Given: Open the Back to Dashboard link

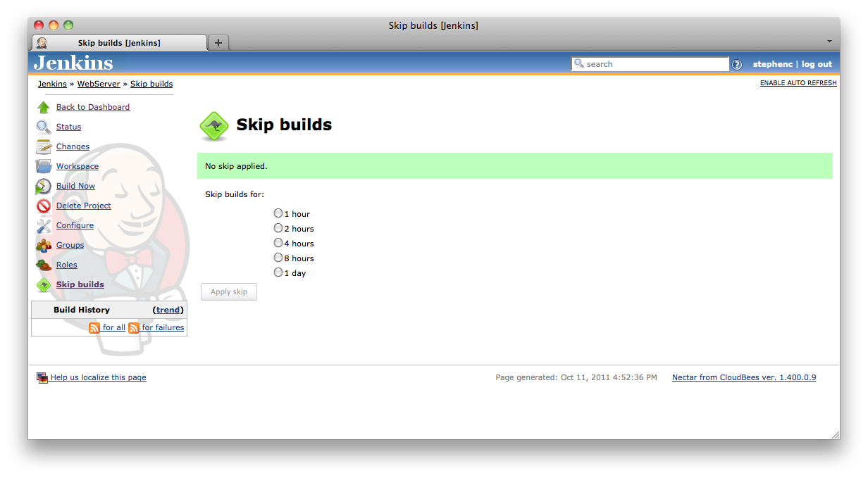Looking at the screenshot, I should (x=93, y=107).
